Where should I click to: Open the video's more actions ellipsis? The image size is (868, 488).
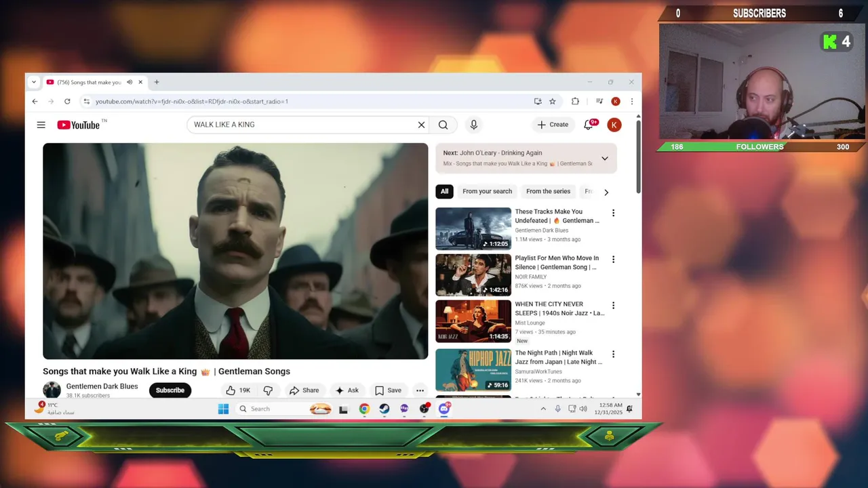coord(420,390)
